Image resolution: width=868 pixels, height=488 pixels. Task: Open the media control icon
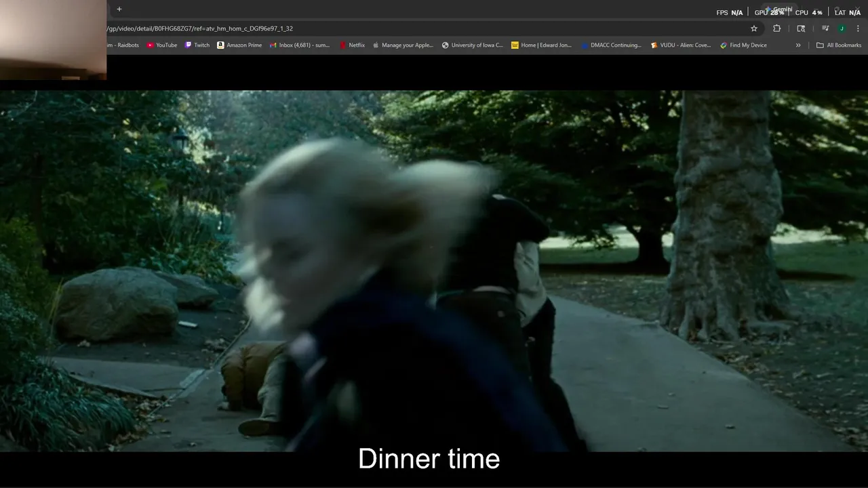(x=825, y=28)
